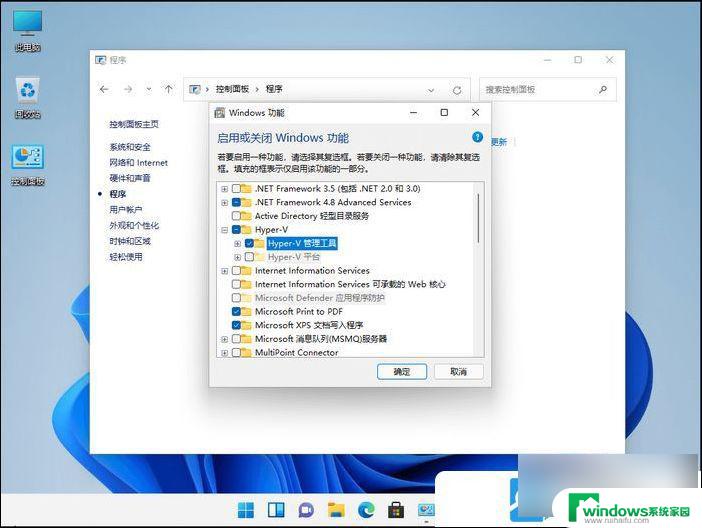Expand Hyper-V 管理工具 subtree
Image resolution: width=702 pixels, height=528 pixels.
tap(238, 244)
